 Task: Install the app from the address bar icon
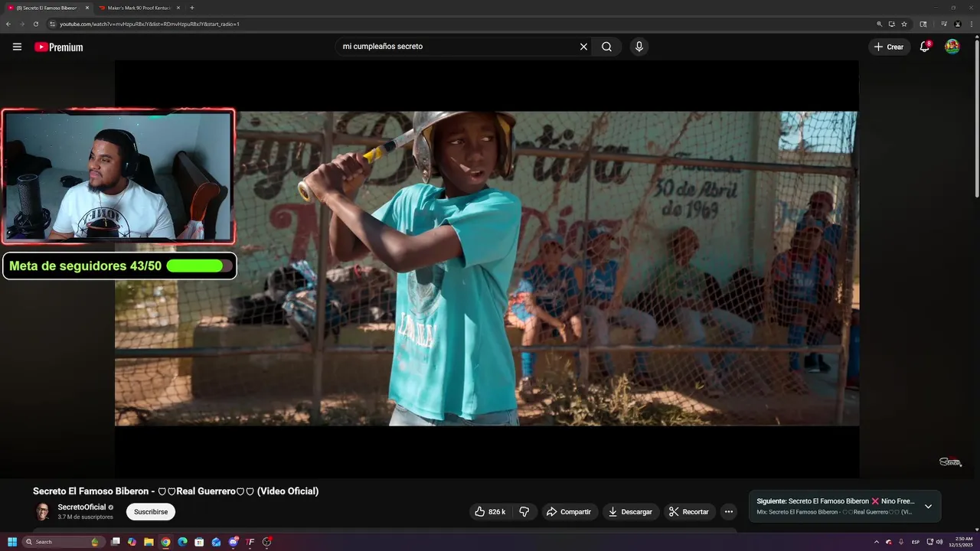891,24
